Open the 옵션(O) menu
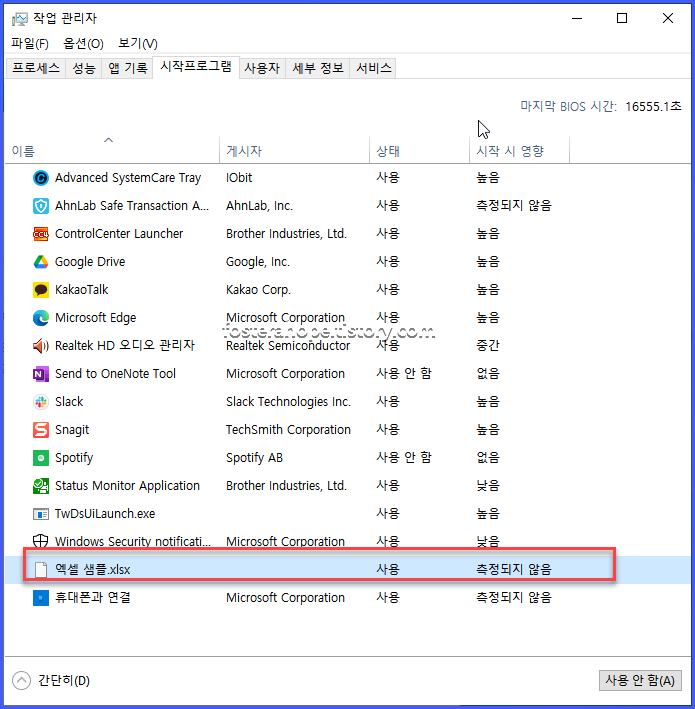The image size is (695, 709). click(x=83, y=43)
